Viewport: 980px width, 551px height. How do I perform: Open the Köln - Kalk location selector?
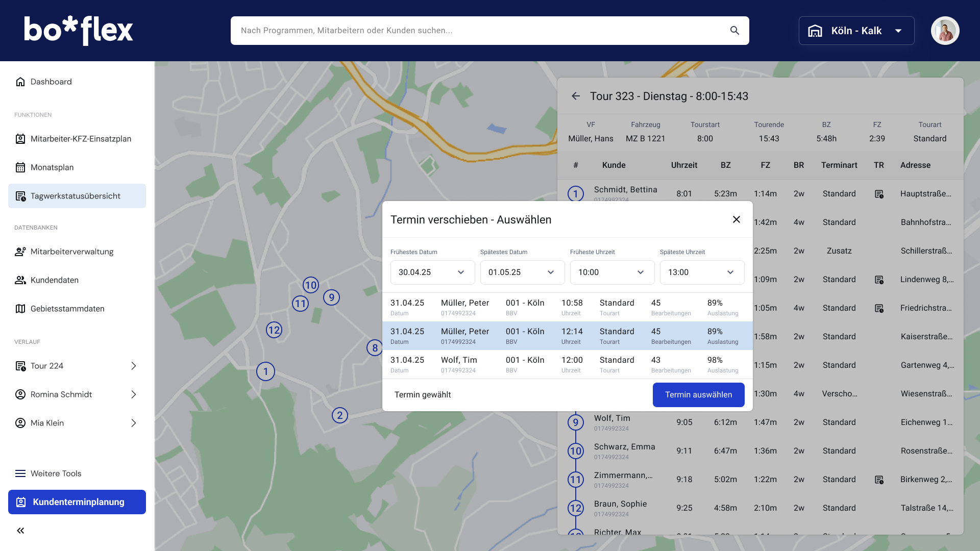(x=856, y=31)
